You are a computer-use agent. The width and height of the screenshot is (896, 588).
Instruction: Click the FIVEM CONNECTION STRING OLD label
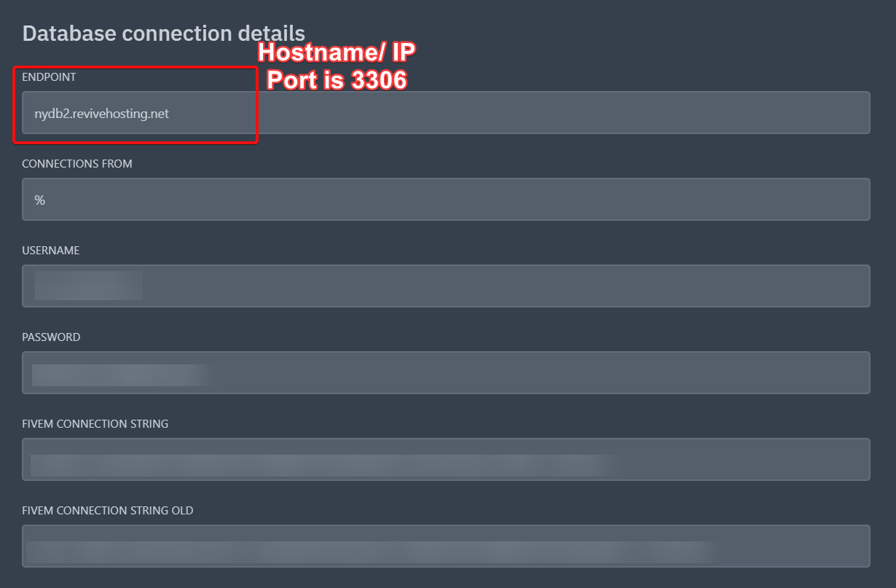pyautogui.click(x=108, y=510)
